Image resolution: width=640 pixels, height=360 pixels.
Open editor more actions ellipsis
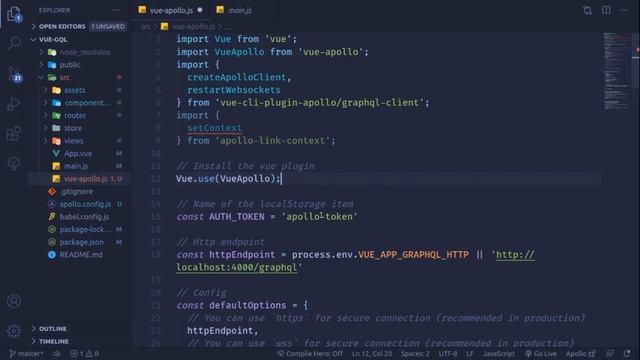624,10
